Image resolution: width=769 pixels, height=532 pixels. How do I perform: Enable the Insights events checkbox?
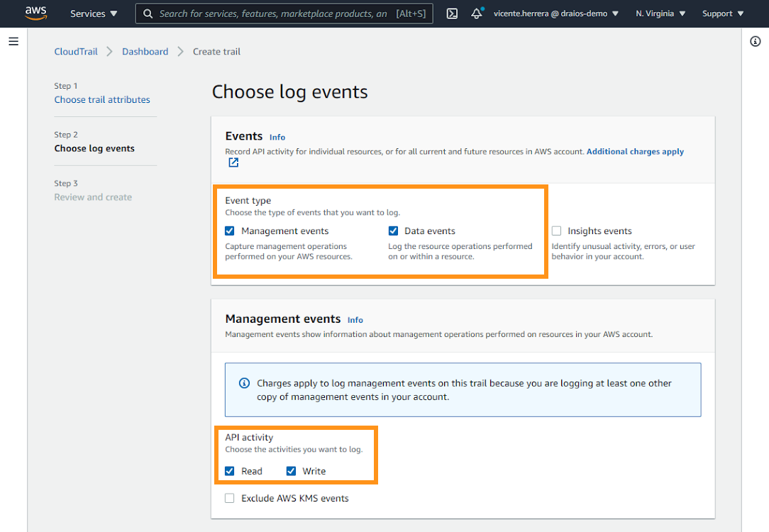pyautogui.click(x=557, y=231)
